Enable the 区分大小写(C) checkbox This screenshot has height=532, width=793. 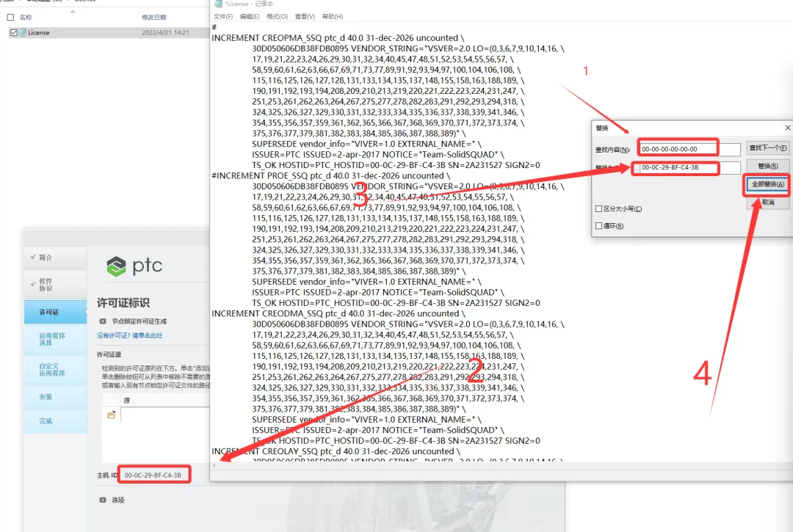(x=599, y=208)
